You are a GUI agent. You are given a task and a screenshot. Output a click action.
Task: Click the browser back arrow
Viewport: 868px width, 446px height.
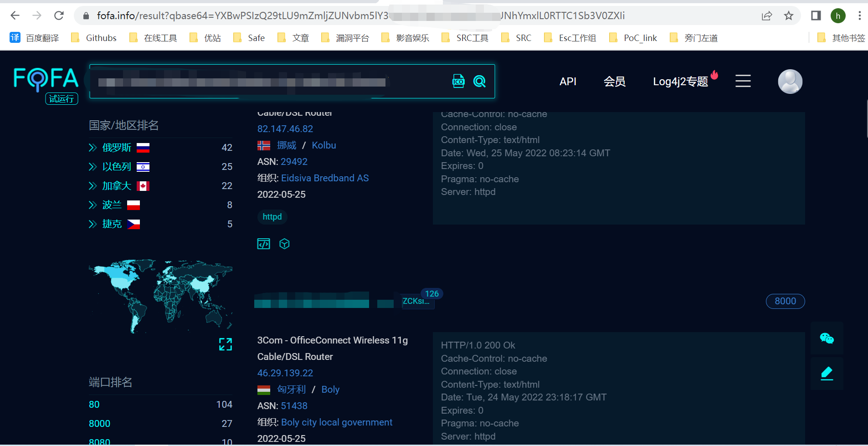point(15,15)
